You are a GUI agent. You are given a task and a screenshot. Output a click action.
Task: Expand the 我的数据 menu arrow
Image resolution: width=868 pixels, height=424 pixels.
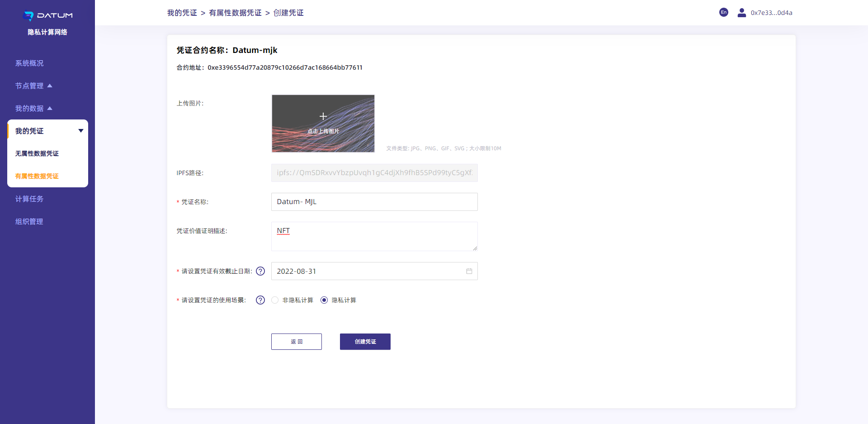pos(50,108)
